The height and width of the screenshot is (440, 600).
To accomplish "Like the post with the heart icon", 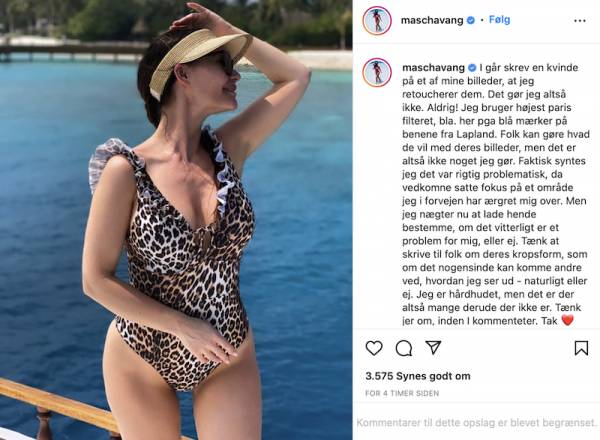I will [374, 348].
